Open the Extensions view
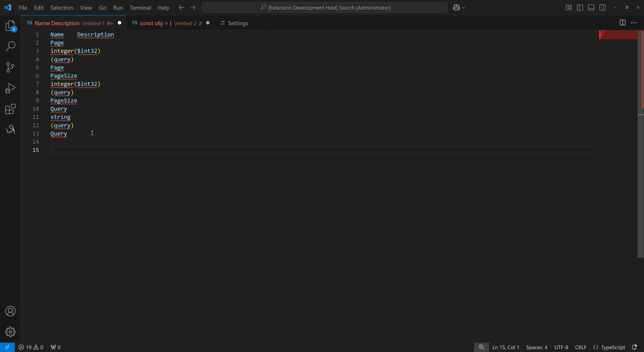This screenshot has width=644, height=352. 10,109
